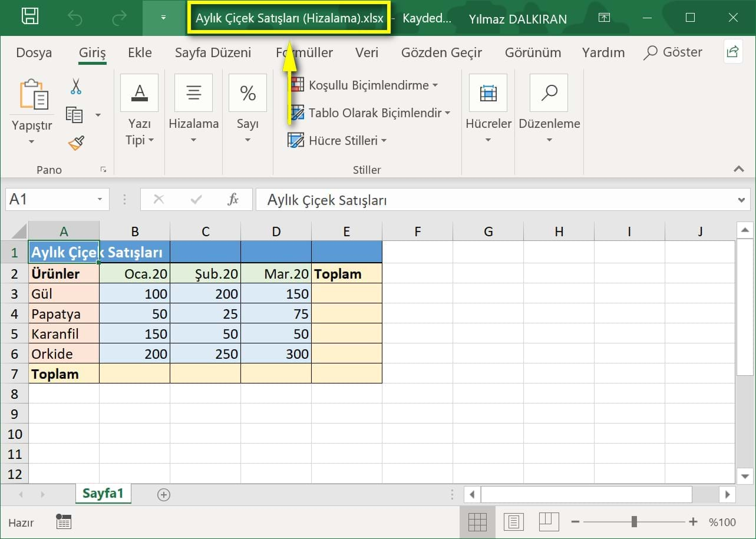
Task: Switch to the Ekle tab
Action: click(140, 52)
